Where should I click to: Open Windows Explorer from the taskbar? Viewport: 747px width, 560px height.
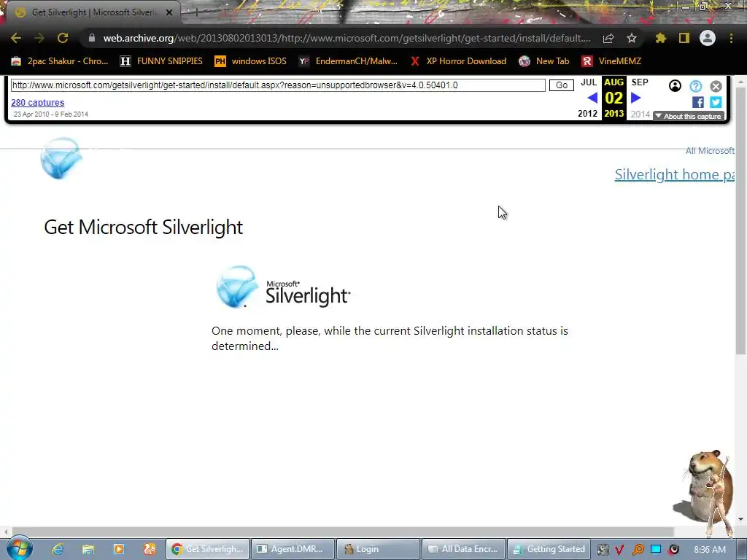pos(88,549)
